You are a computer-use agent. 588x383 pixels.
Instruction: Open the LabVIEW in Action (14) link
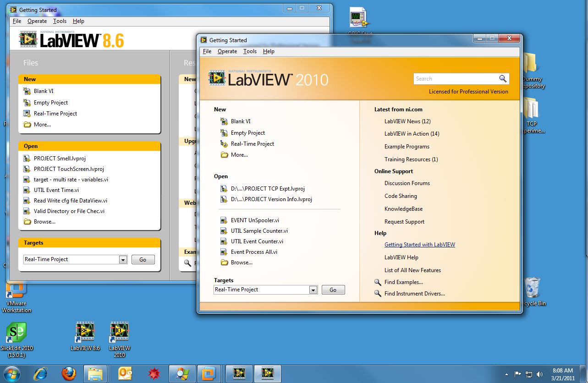[412, 134]
